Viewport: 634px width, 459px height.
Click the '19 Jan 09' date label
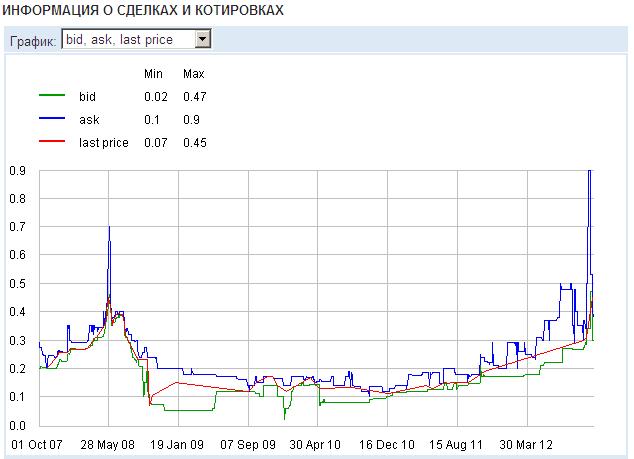click(x=177, y=445)
